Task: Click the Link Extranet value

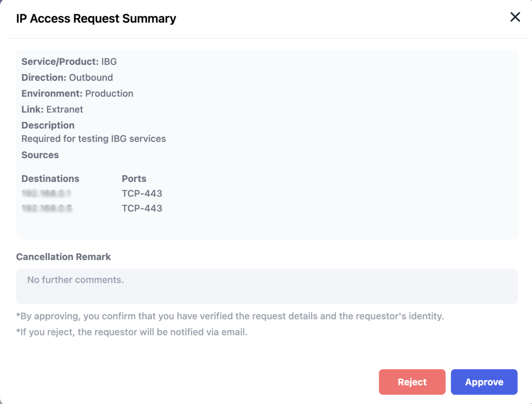Action: (x=64, y=109)
